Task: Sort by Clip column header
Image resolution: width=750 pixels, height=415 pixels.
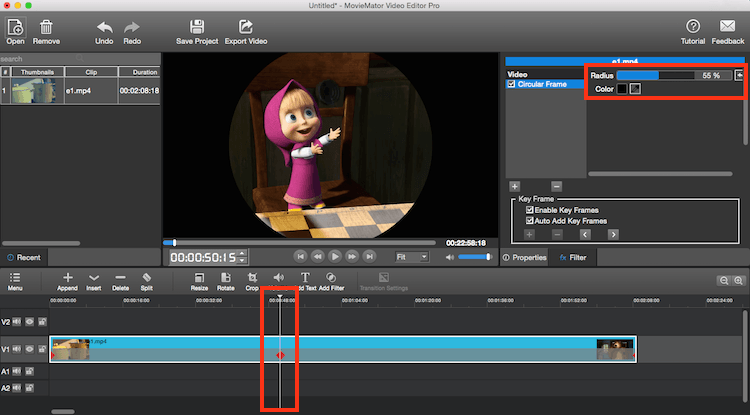Action: [91, 72]
